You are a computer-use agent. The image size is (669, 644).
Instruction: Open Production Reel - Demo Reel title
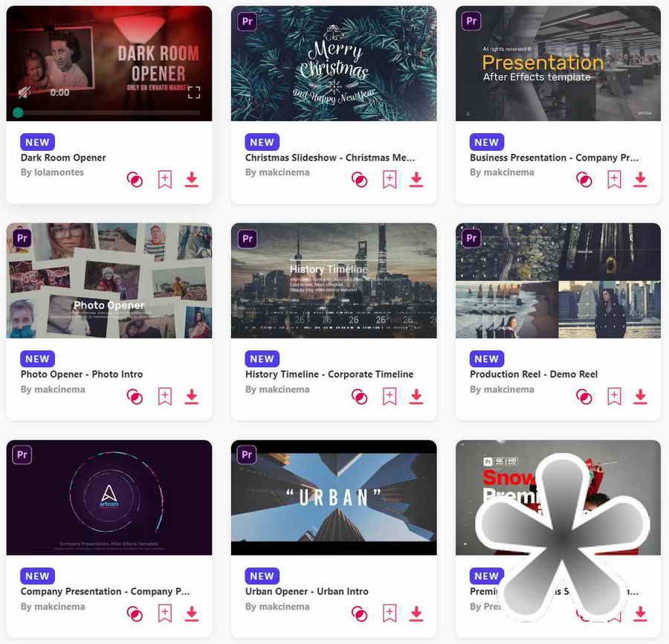coord(533,374)
